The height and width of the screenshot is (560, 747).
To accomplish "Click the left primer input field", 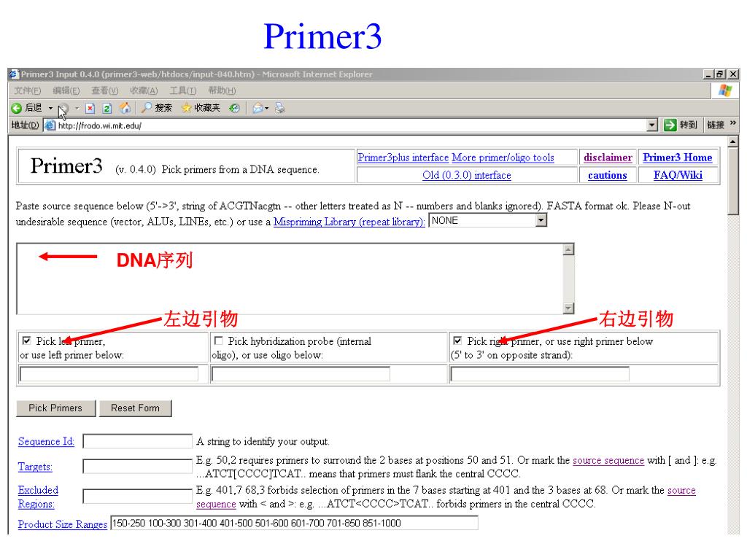I will [x=109, y=374].
